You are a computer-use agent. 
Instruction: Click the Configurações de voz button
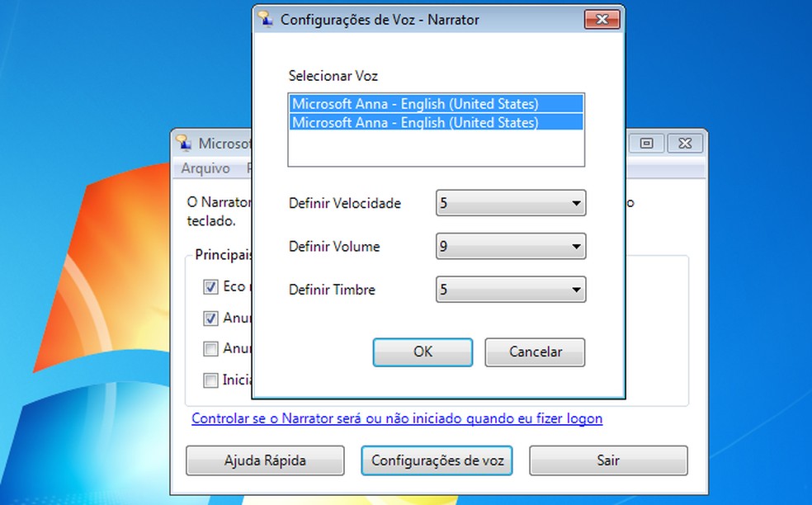pyautogui.click(x=437, y=460)
